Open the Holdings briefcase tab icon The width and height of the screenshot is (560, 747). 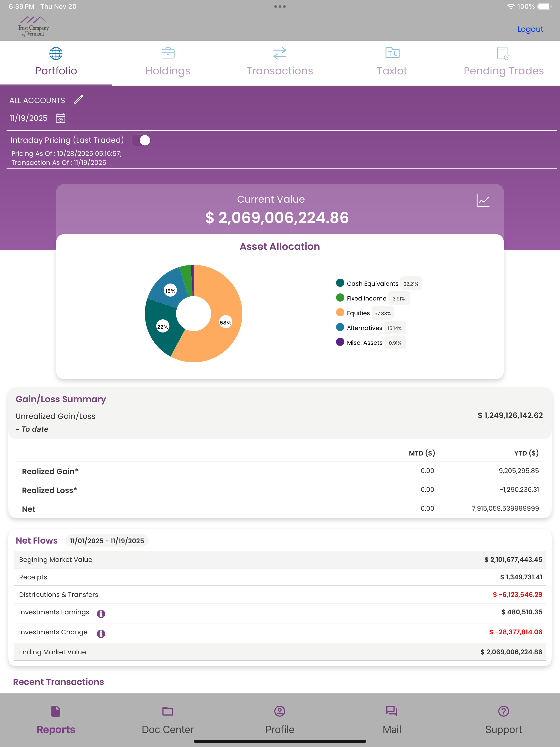(x=168, y=53)
